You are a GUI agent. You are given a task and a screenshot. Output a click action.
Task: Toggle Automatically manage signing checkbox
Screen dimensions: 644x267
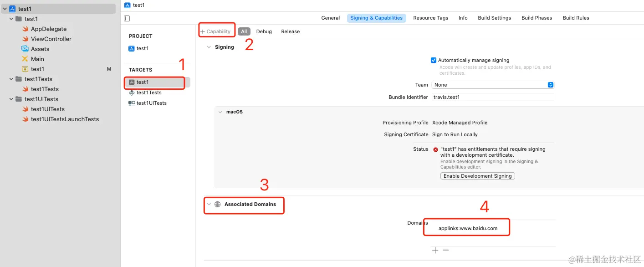tap(434, 60)
